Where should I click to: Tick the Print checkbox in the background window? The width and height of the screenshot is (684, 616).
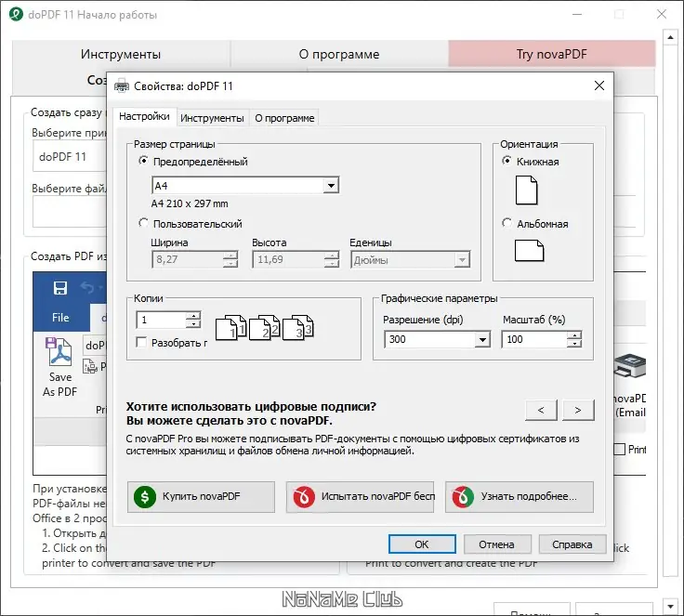[x=620, y=449]
